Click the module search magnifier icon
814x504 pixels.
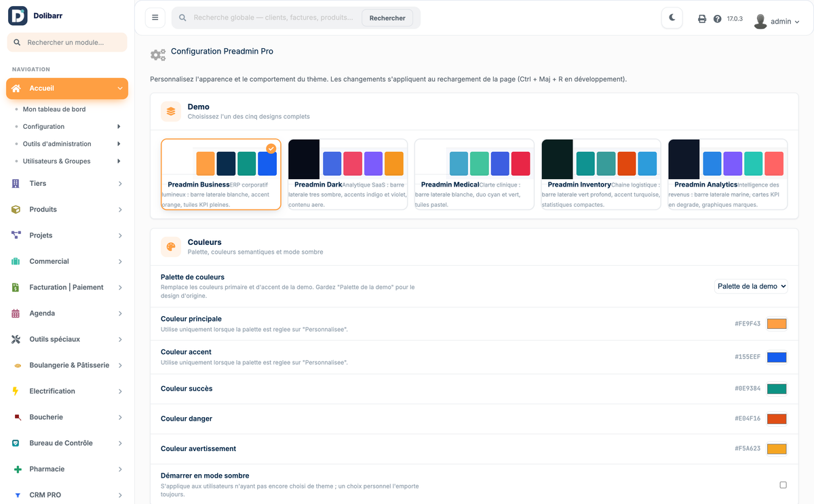[17, 42]
